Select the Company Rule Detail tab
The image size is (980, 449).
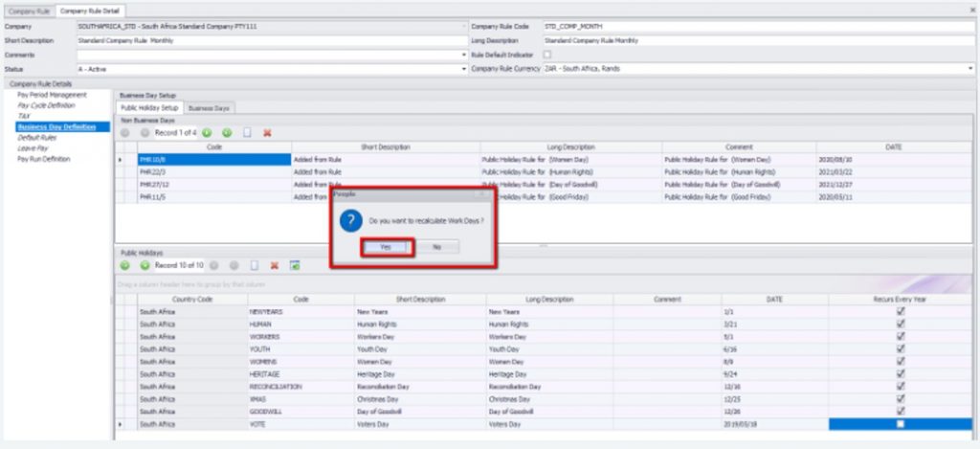click(x=91, y=11)
